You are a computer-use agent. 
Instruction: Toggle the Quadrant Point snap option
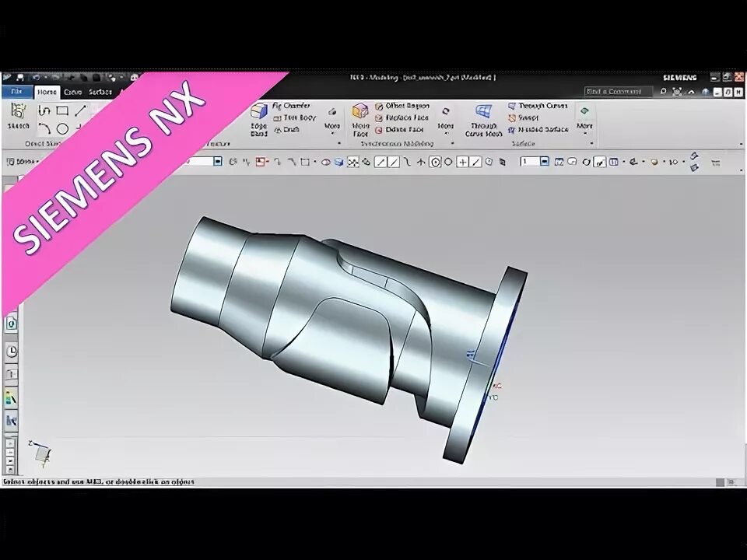pos(448,163)
